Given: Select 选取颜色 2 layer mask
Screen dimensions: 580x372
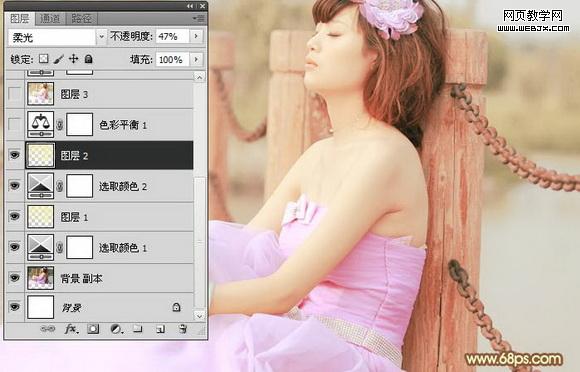Looking at the screenshot, I should [80, 186].
